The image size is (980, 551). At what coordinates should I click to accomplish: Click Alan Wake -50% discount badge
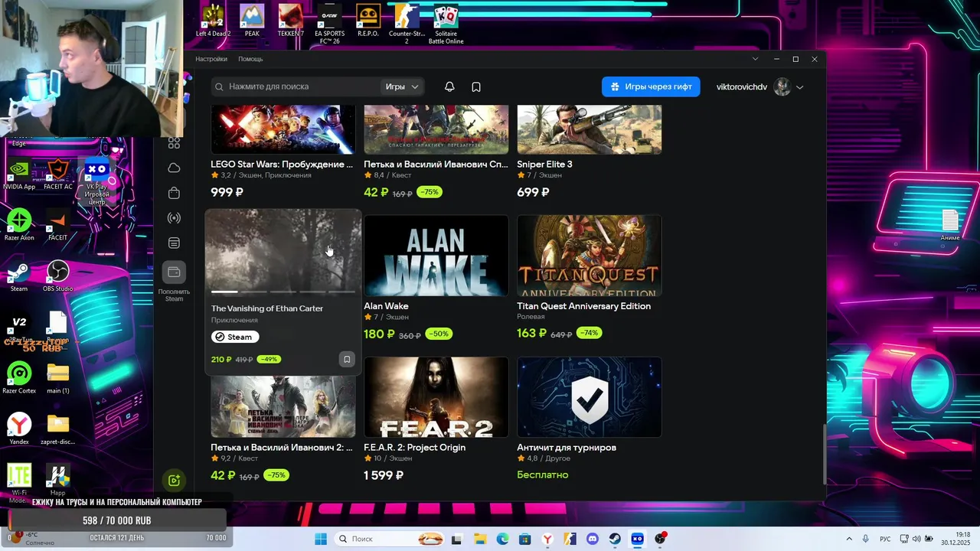click(439, 334)
